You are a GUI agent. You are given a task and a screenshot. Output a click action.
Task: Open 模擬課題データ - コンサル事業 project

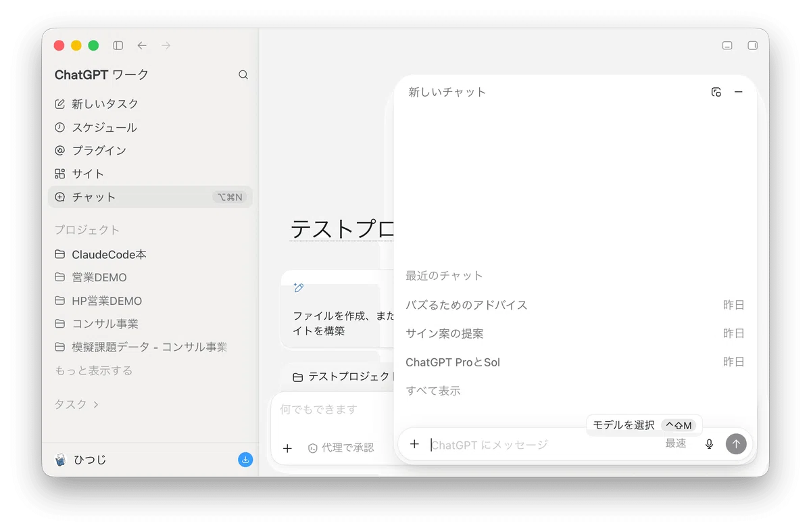tap(150, 347)
